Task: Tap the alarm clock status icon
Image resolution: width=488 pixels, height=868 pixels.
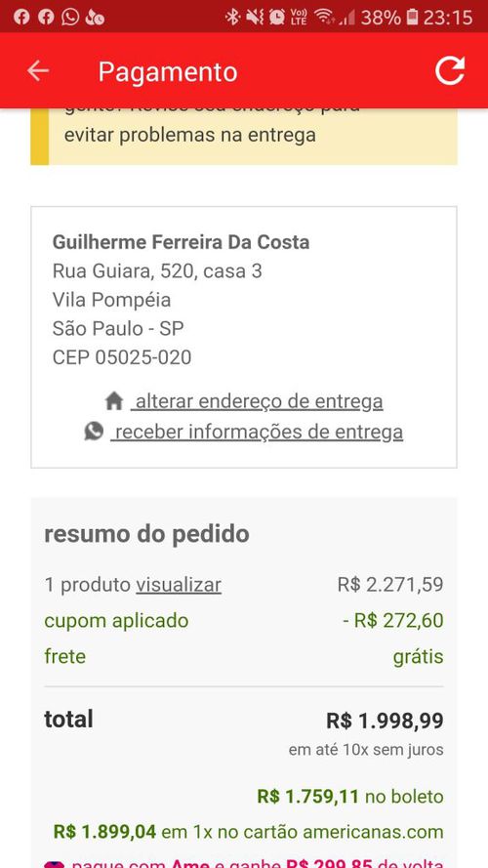Action: (276, 18)
